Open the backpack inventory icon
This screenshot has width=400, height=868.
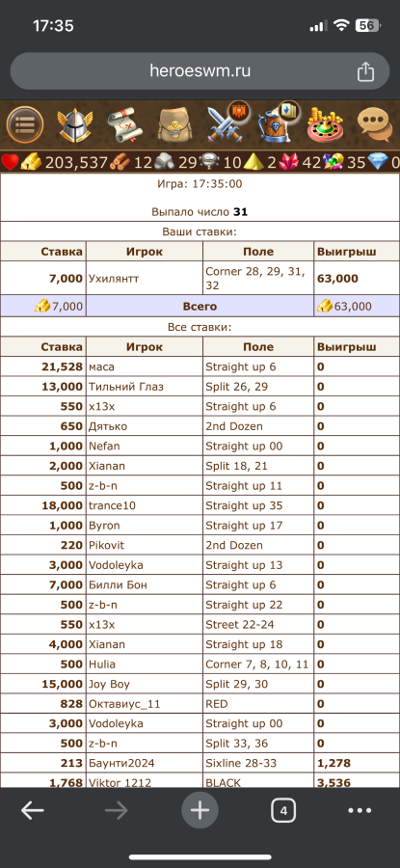pyautogui.click(x=174, y=125)
